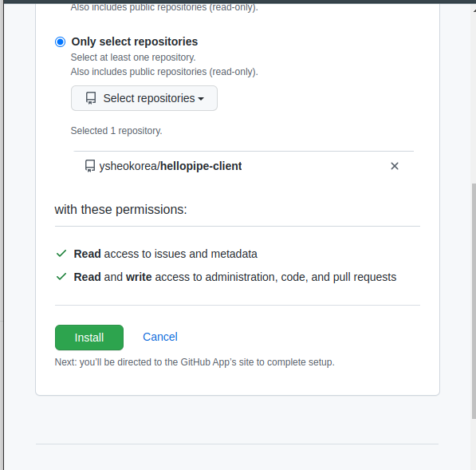
Task: Click the green Install button
Action: pos(89,338)
